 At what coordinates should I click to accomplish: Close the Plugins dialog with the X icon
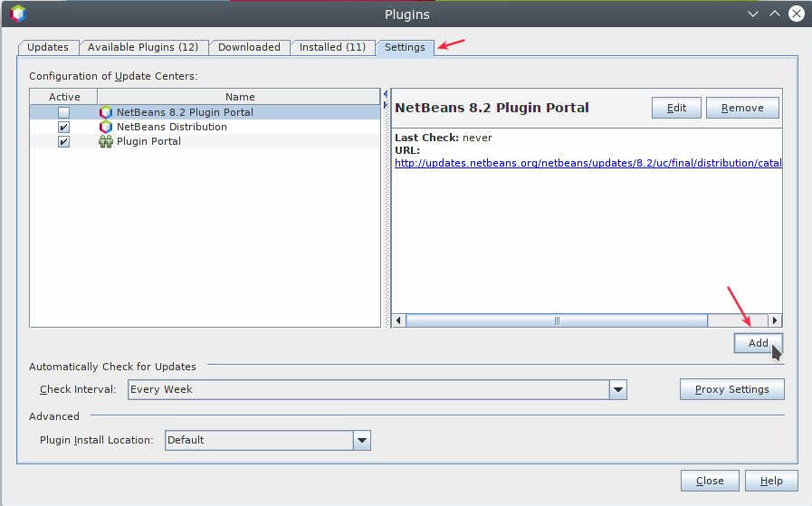coord(797,14)
